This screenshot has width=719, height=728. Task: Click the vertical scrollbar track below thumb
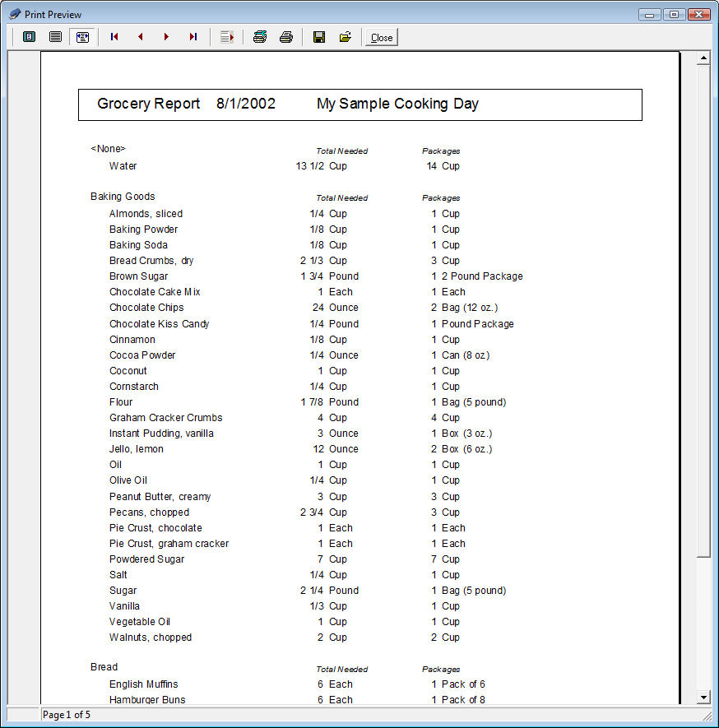pyautogui.click(x=703, y=625)
